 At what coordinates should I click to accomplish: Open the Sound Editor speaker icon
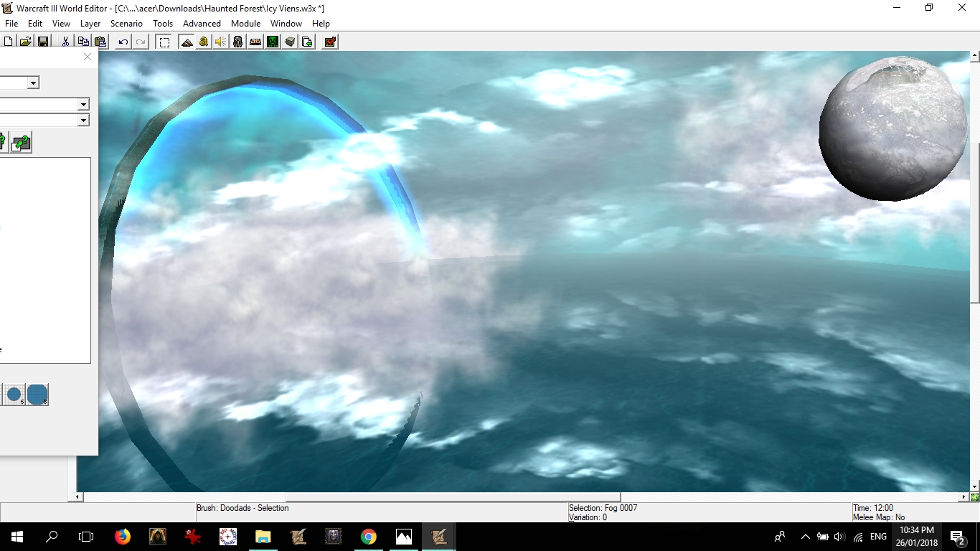pyautogui.click(x=221, y=42)
